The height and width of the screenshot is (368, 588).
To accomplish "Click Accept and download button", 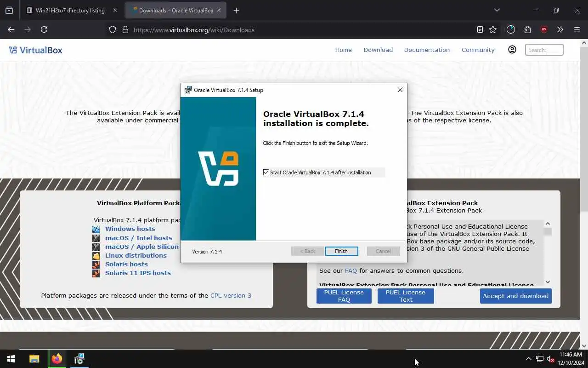I will 515,296.
